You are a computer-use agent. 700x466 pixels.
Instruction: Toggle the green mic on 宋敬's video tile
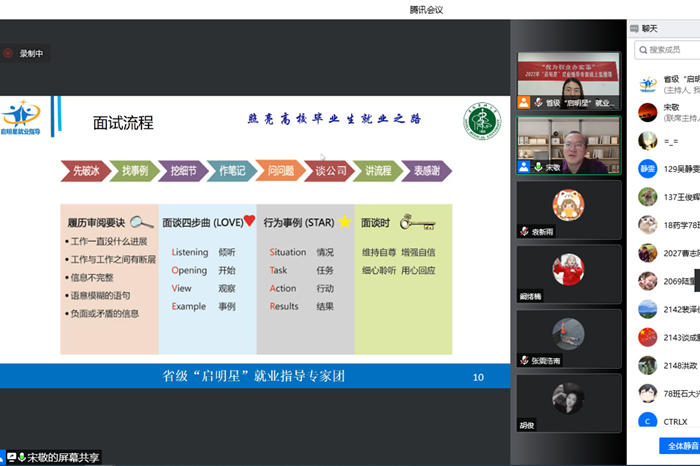coord(537,167)
